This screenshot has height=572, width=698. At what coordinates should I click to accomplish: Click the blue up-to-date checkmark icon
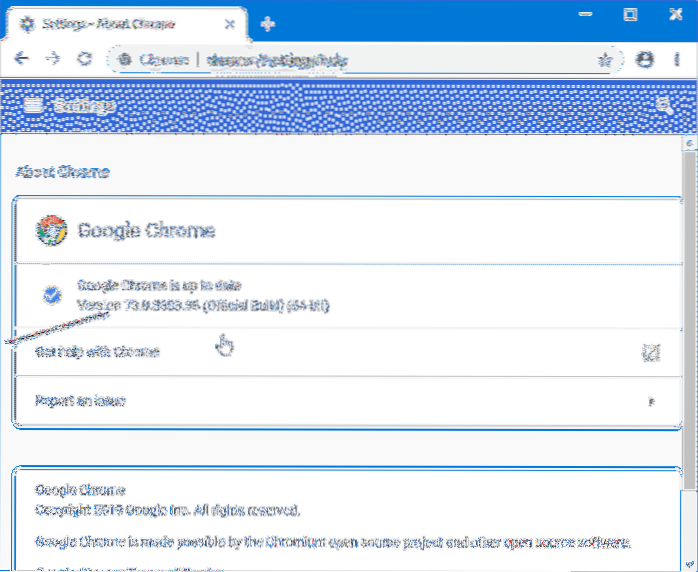(x=52, y=295)
